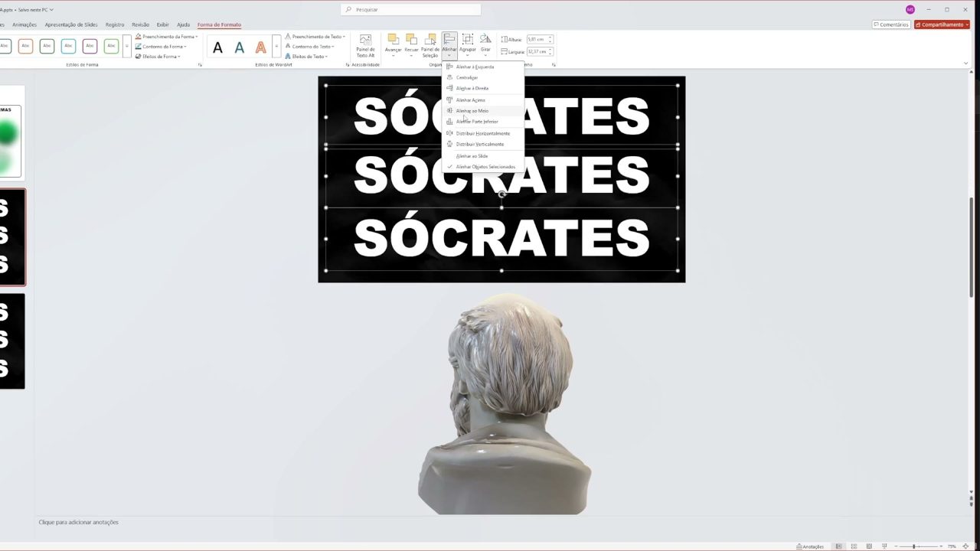The image size is (980, 551).
Task: Click the Pesquisar search box
Action: coord(411,9)
